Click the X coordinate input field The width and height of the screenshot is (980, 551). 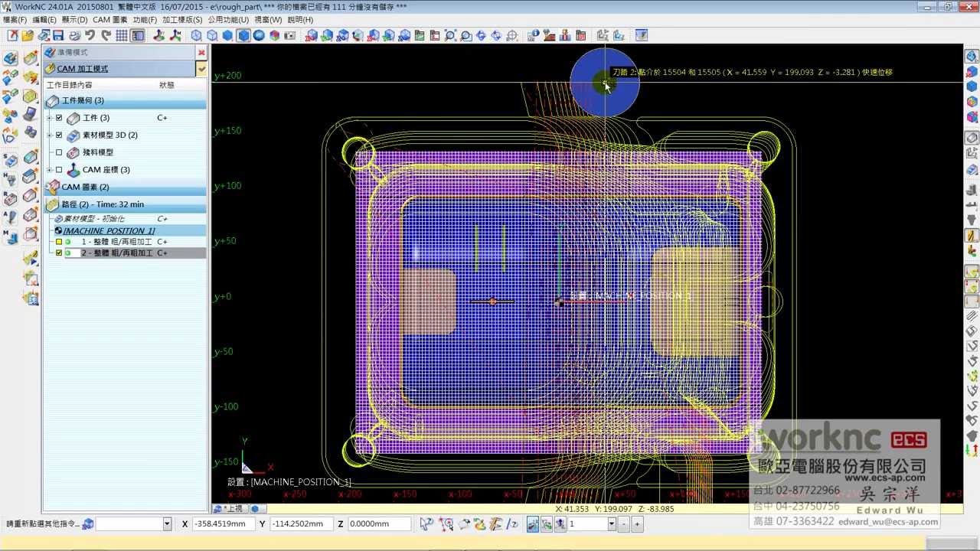pyautogui.click(x=223, y=523)
